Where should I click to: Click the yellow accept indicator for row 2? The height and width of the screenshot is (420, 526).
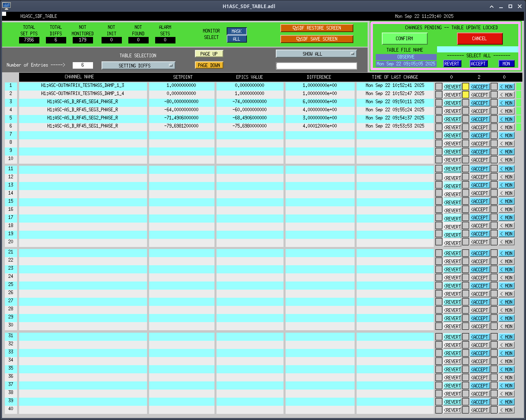point(465,95)
